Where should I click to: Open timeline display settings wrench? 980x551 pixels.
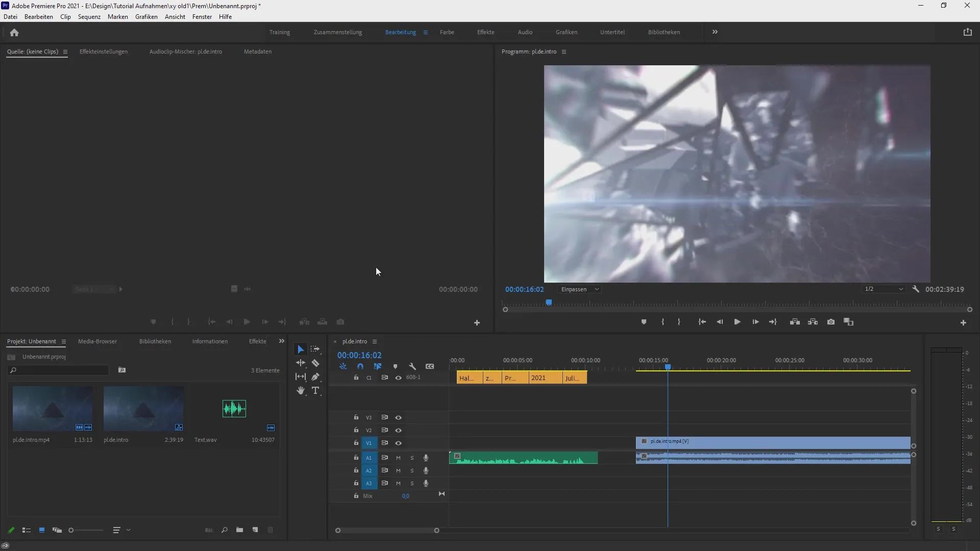pos(412,366)
